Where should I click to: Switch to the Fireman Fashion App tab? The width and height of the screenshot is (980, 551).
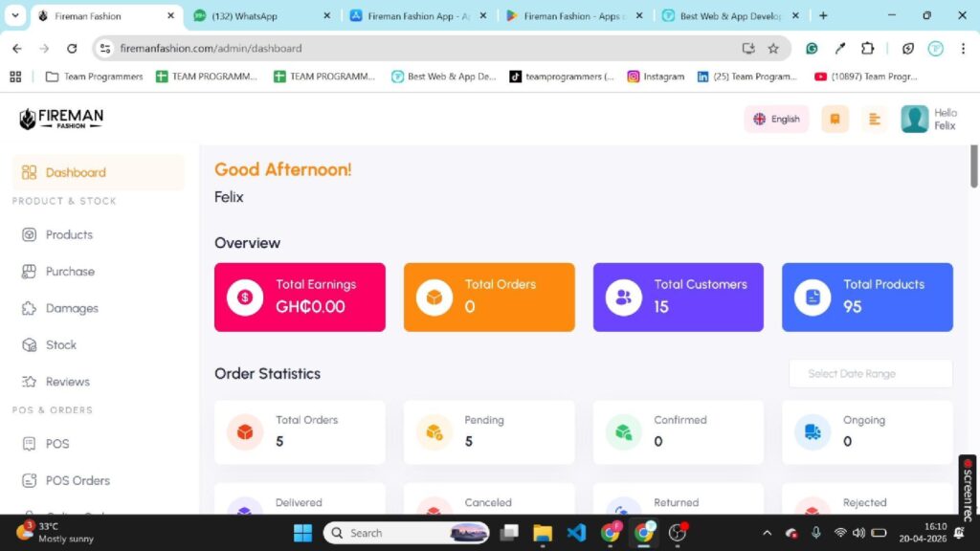pos(418,15)
